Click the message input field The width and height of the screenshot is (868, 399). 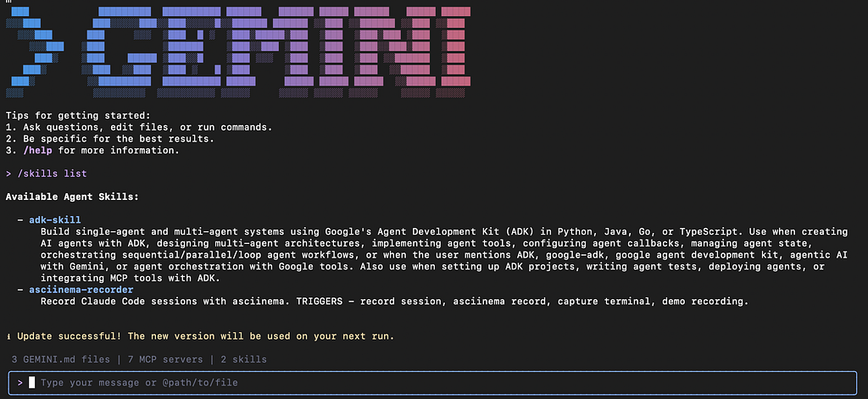click(x=433, y=382)
